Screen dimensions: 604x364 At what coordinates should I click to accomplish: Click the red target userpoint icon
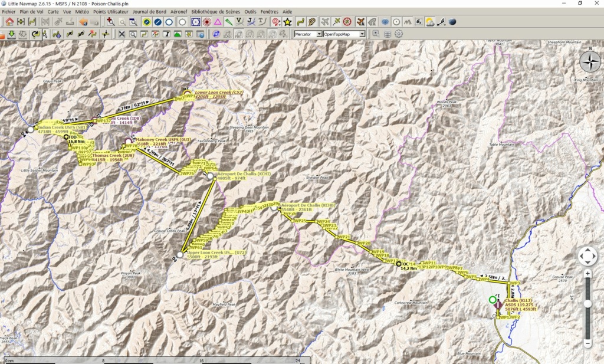275,22
